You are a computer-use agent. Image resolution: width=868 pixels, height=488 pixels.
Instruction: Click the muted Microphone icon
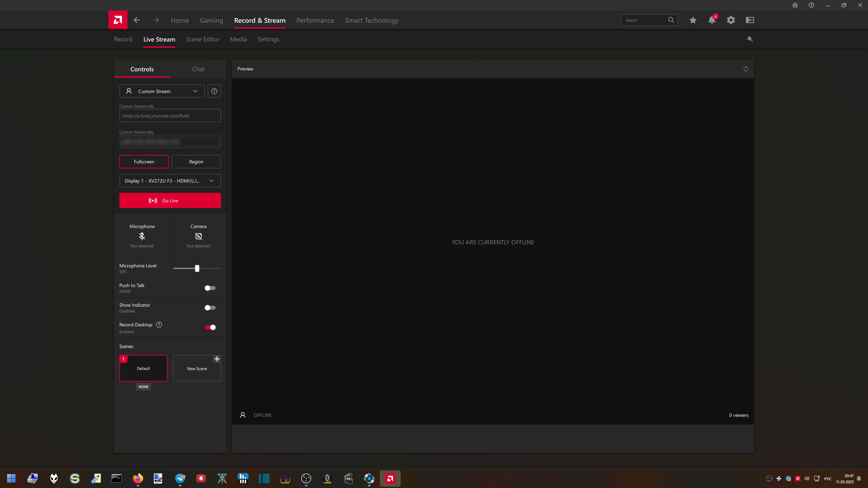tap(142, 236)
